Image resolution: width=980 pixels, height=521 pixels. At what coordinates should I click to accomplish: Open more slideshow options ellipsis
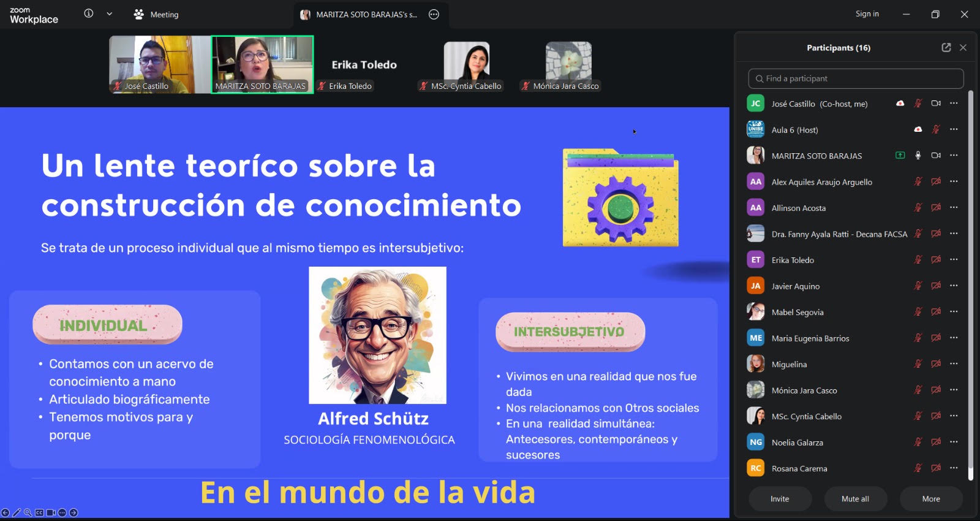point(62,512)
